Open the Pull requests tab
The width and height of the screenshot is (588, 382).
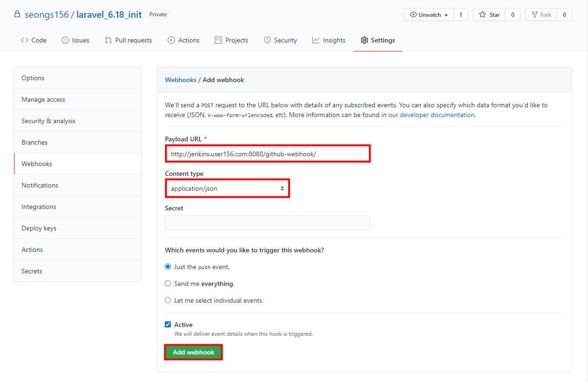[x=128, y=40]
